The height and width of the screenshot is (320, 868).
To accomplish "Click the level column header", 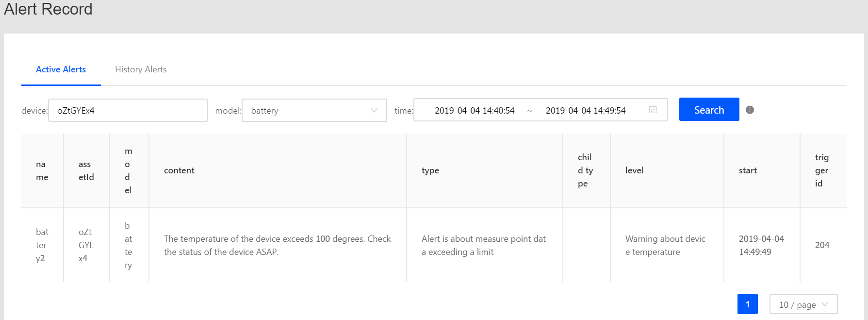I will (x=634, y=170).
